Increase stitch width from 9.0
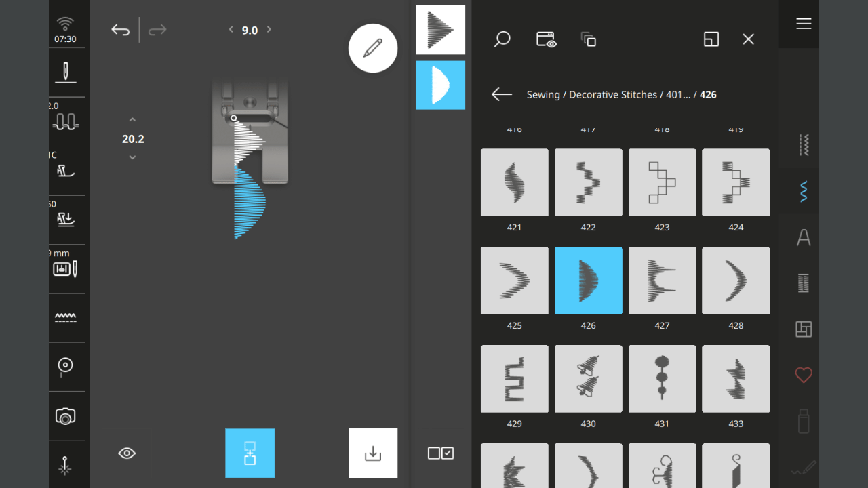 point(269,29)
